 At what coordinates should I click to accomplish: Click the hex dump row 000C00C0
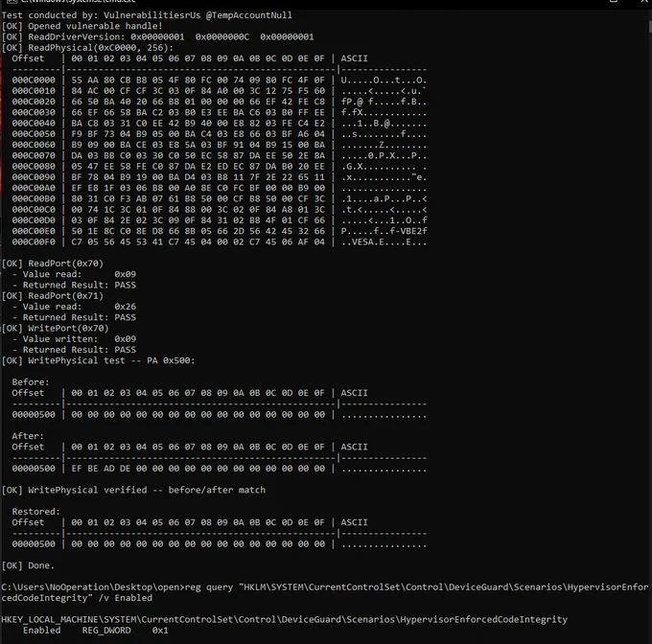click(220, 210)
